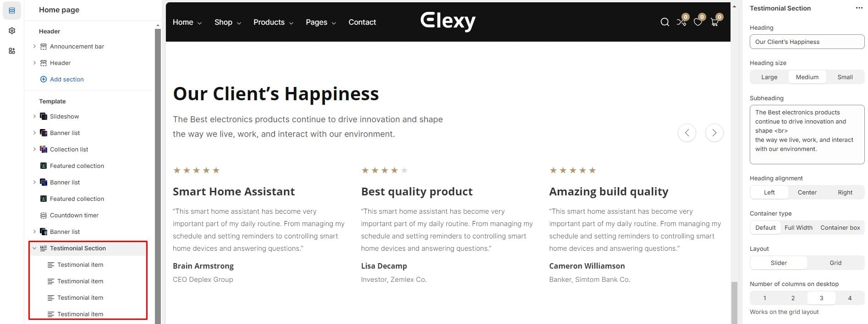This screenshot has width=868, height=324.
Task: Open the compare icon in store header
Action: pyautogui.click(x=681, y=22)
